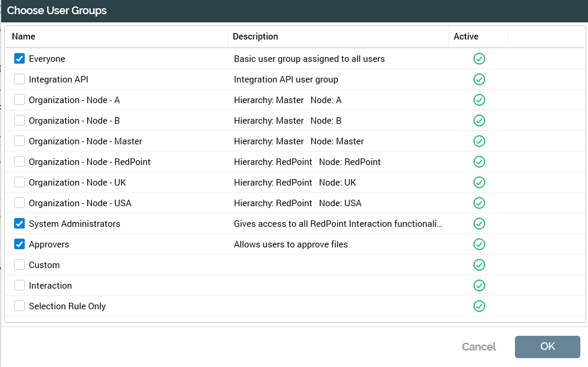Uncheck the Everyone user group

[19, 59]
